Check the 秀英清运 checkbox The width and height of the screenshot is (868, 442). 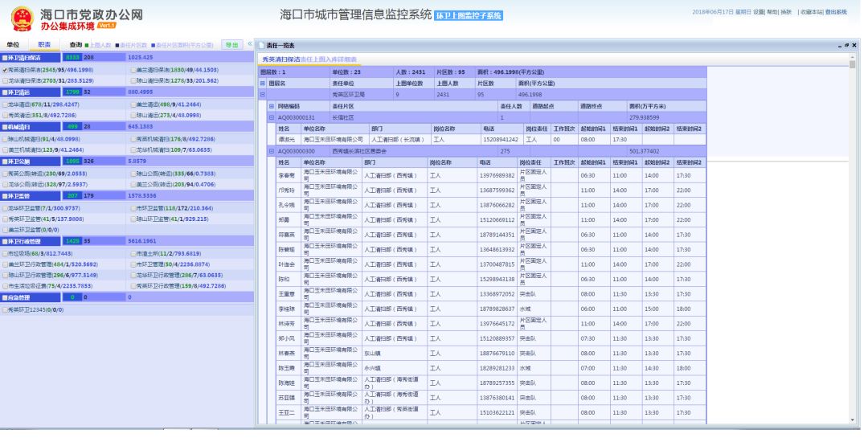[x=5, y=116]
